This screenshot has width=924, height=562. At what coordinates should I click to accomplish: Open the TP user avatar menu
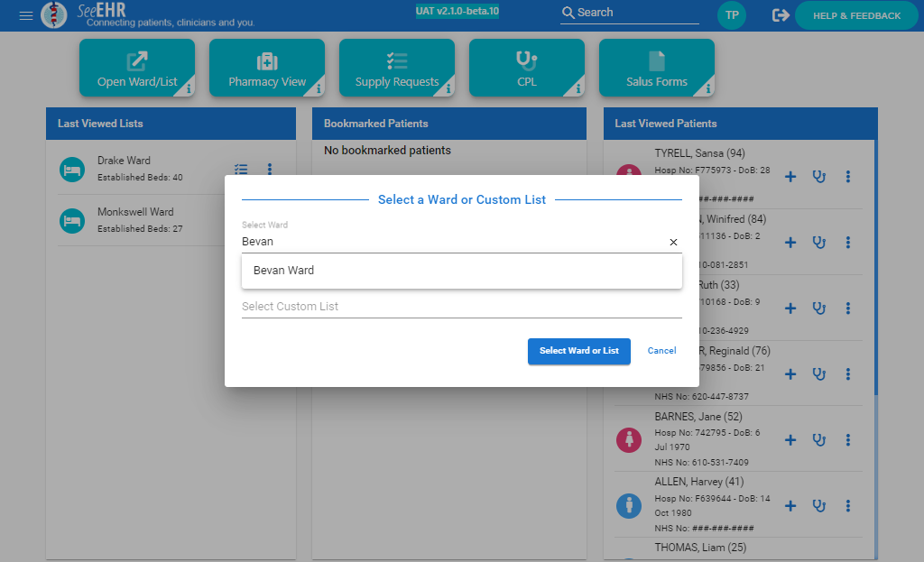pyautogui.click(x=732, y=15)
